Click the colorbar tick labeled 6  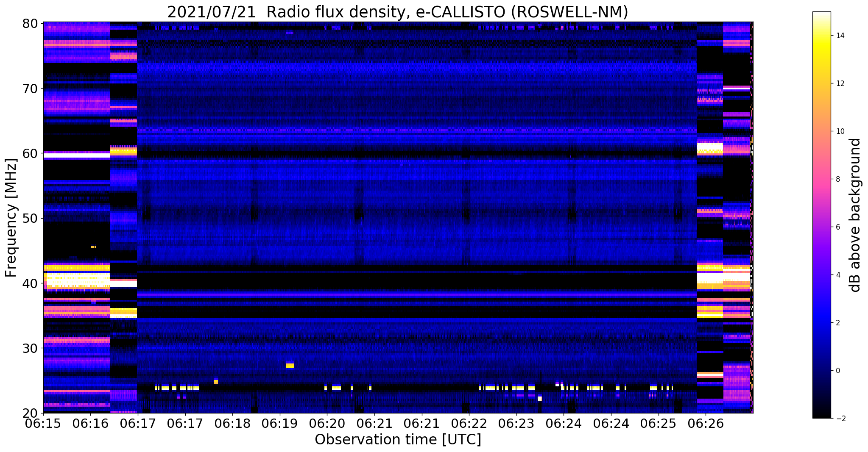tap(837, 227)
